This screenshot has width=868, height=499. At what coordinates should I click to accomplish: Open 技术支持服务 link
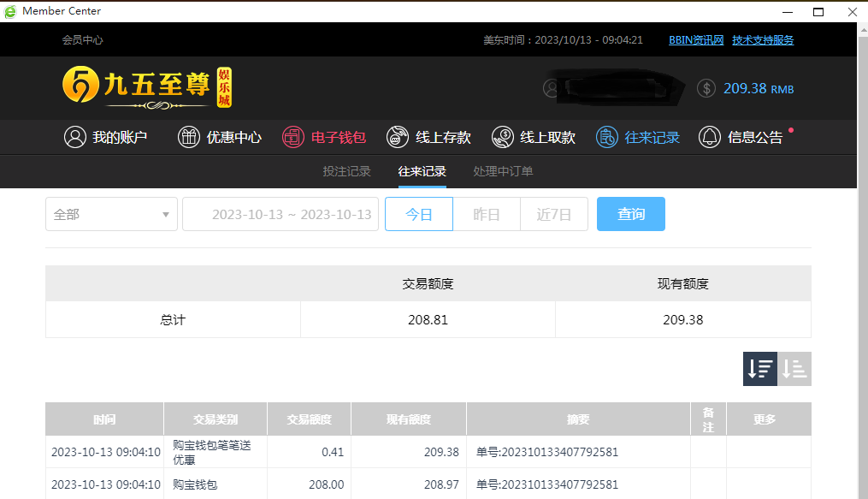(x=763, y=40)
